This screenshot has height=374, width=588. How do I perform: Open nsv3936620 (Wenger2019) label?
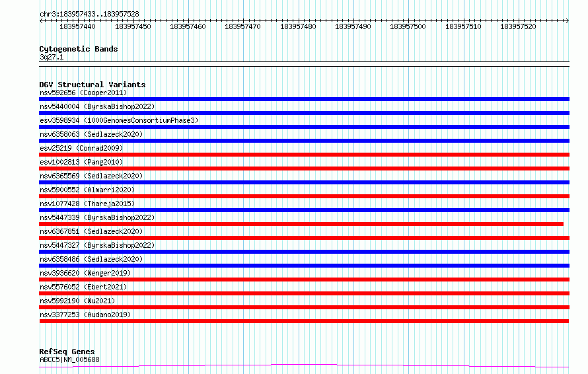(x=85, y=273)
